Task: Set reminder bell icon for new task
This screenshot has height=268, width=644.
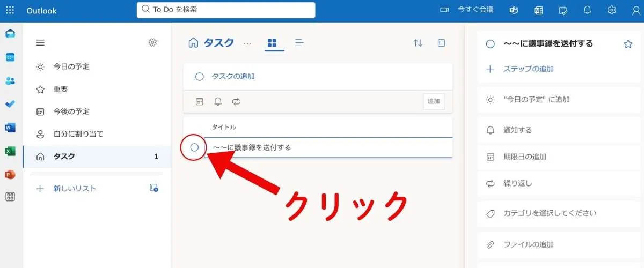Action: (x=218, y=101)
